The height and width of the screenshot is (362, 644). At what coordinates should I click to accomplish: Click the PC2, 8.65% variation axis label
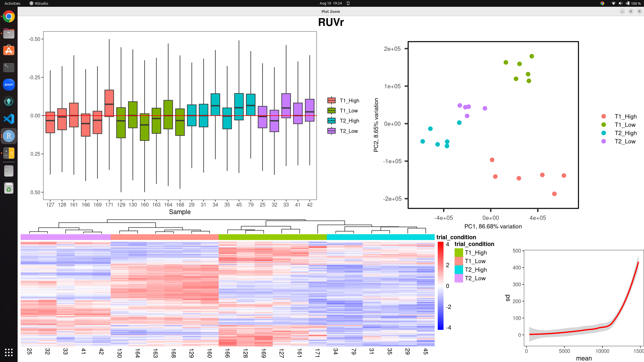[x=376, y=125]
